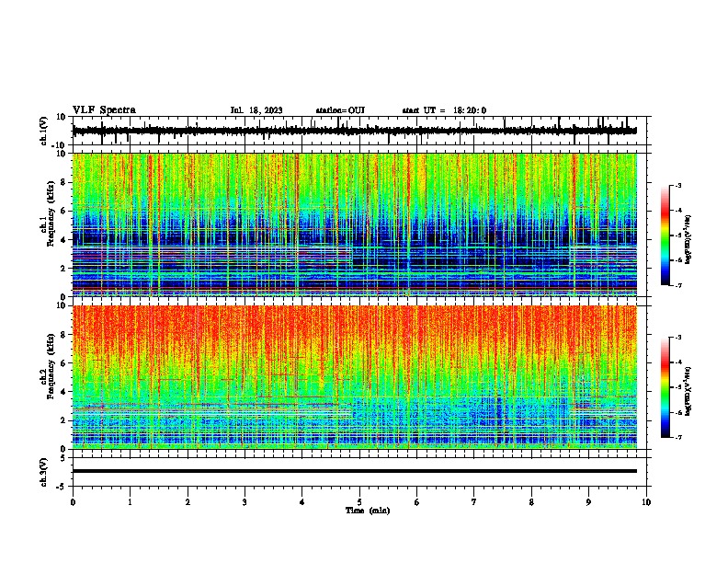Select the ch.2 colorbar log(PSD) label
Image resolution: width=728 pixels, height=563 pixels.
(688, 392)
